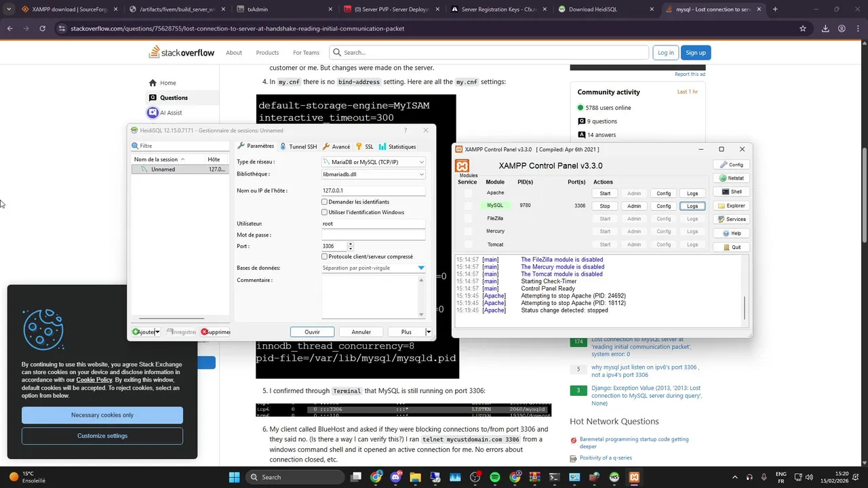Stop the MySQL module in XAMPP
This screenshot has height=488, width=868.
[605, 206]
